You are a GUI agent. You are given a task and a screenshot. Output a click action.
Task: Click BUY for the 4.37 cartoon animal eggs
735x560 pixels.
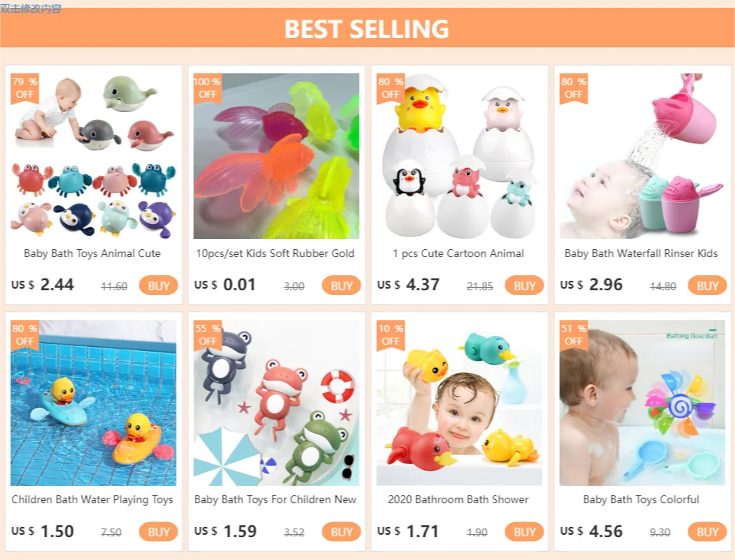click(x=524, y=286)
